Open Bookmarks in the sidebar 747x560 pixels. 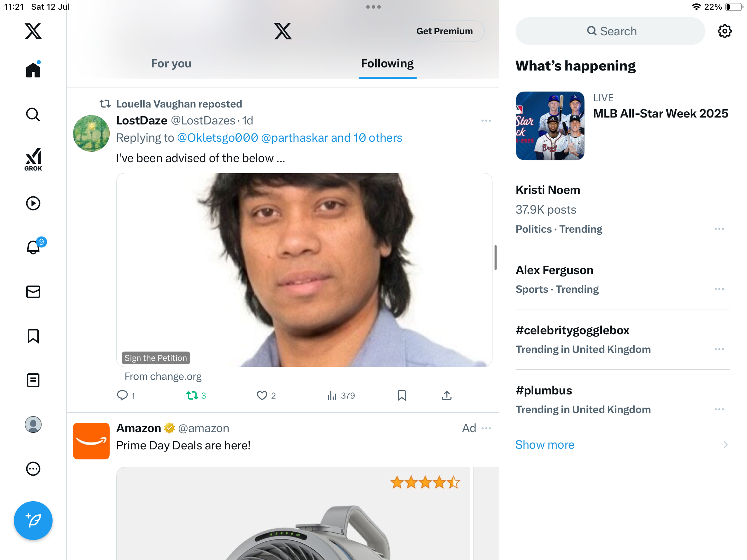[33, 336]
